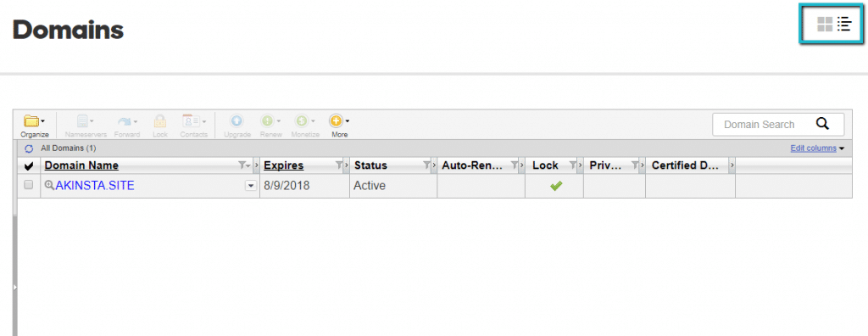
Task: Click the Edit columns link
Action: tap(813, 148)
